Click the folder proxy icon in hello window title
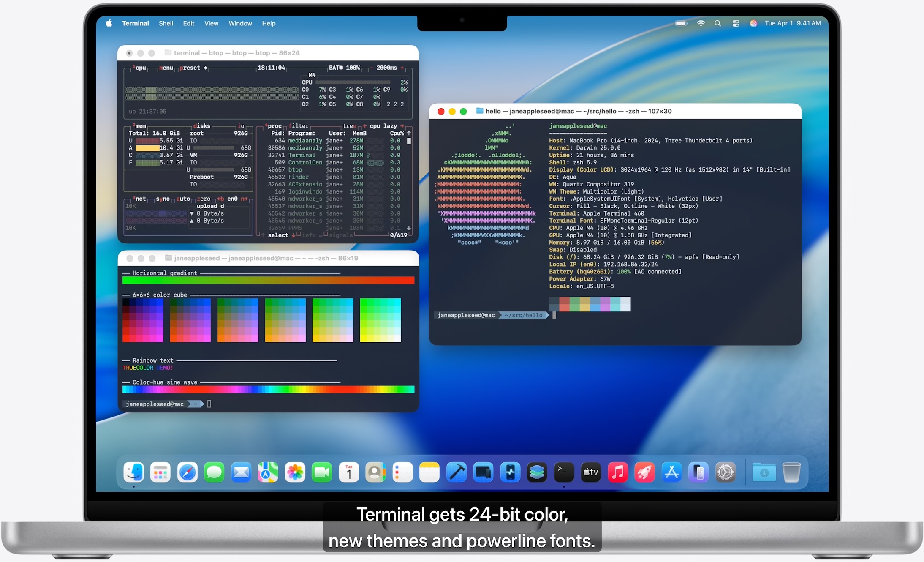 480,111
